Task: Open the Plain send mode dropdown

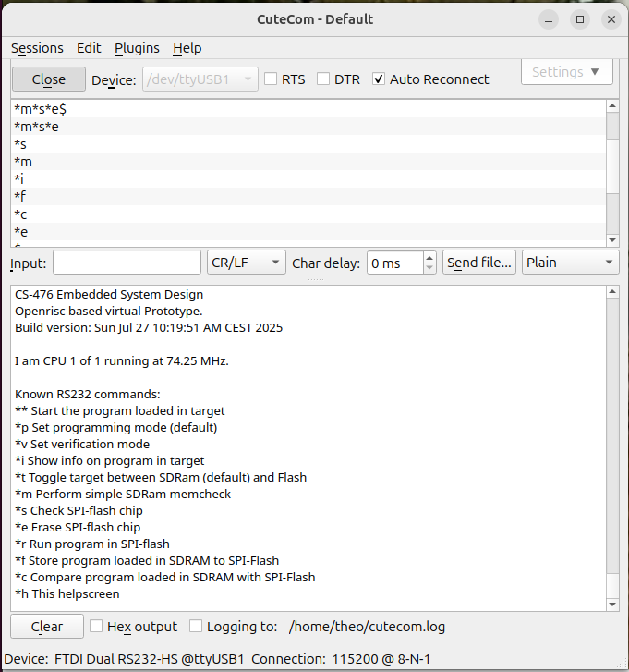Action: point(570,263)
